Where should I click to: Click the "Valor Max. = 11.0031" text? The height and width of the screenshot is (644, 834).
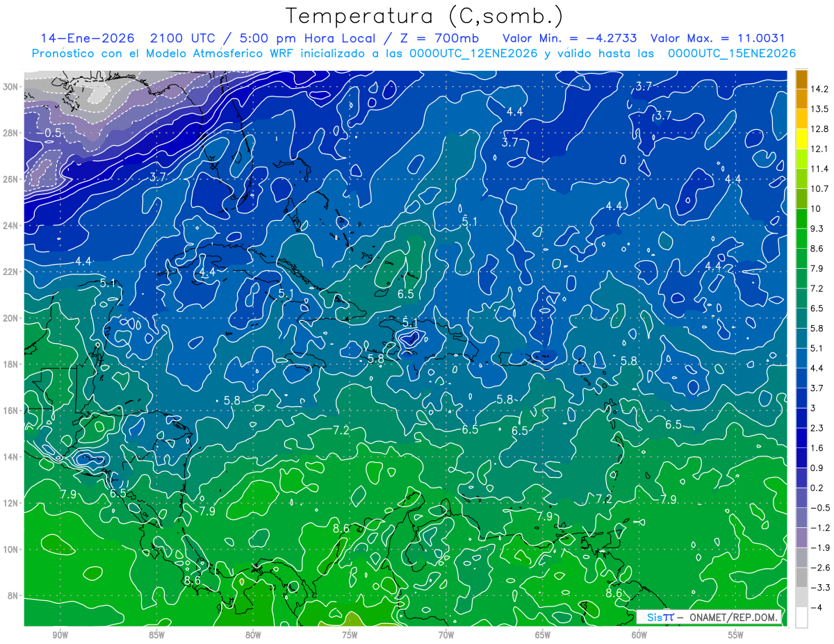(718, 38)
